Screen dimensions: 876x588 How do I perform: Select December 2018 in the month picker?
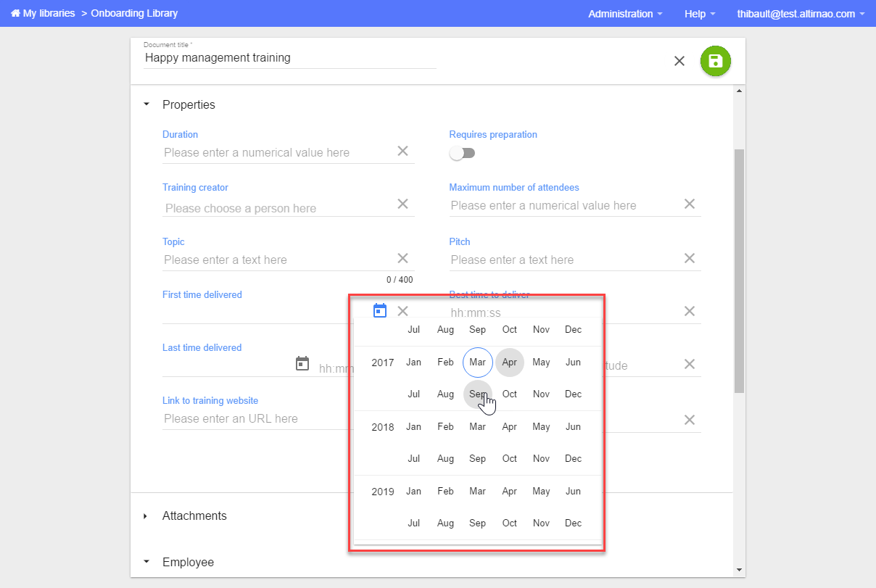tap(574, 459)
